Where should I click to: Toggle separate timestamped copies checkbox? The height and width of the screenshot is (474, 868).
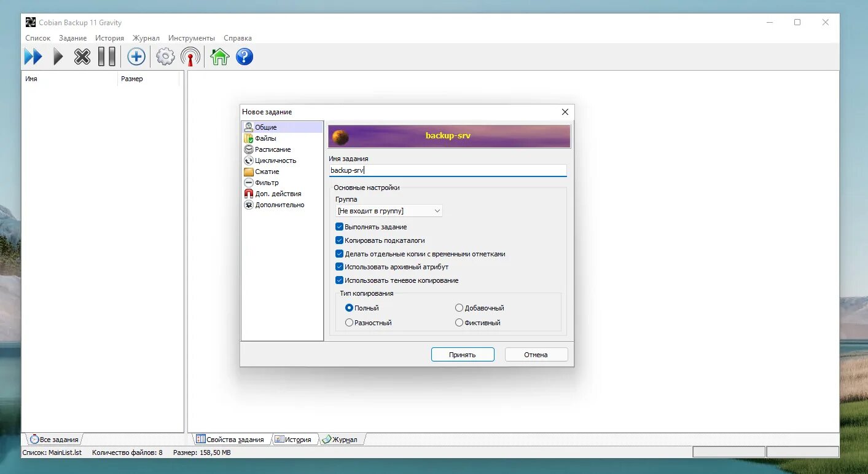pos(339,254)
